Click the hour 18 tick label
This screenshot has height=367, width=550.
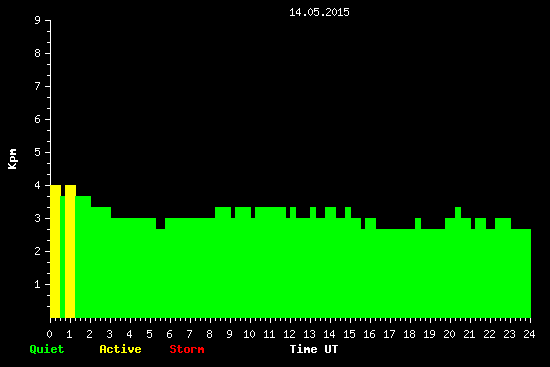pos(409,334)
